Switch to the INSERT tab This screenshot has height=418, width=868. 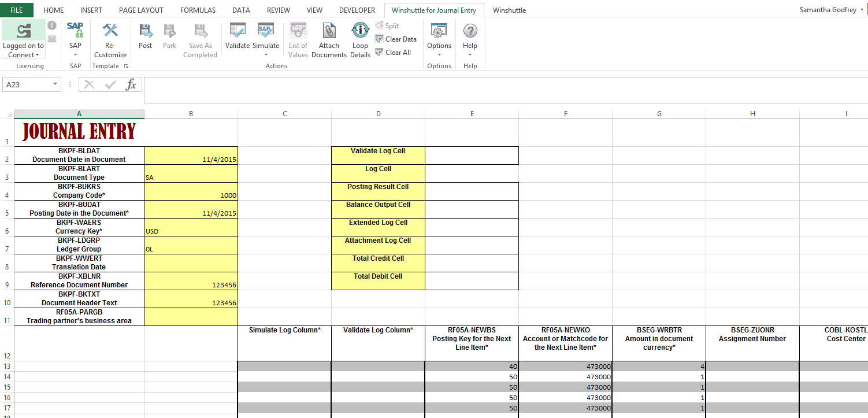tap(91, 10)
